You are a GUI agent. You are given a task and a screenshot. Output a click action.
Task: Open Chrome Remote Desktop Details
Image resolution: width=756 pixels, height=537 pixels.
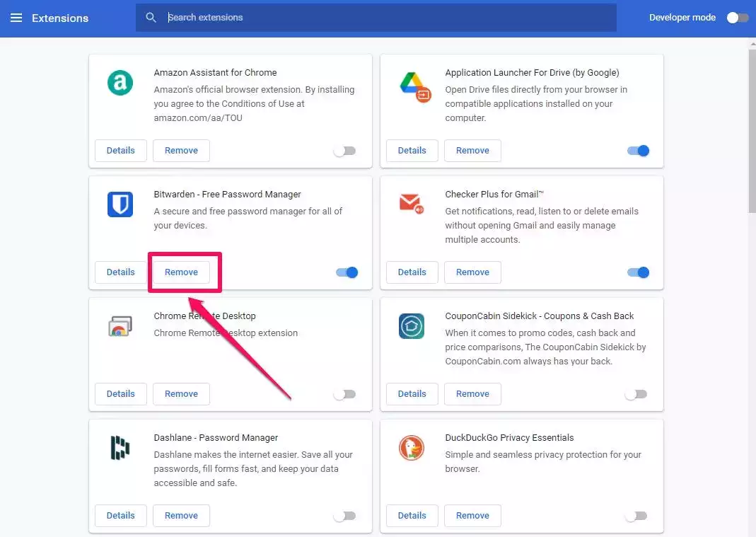pyautogui.click(x=120, y=393)
